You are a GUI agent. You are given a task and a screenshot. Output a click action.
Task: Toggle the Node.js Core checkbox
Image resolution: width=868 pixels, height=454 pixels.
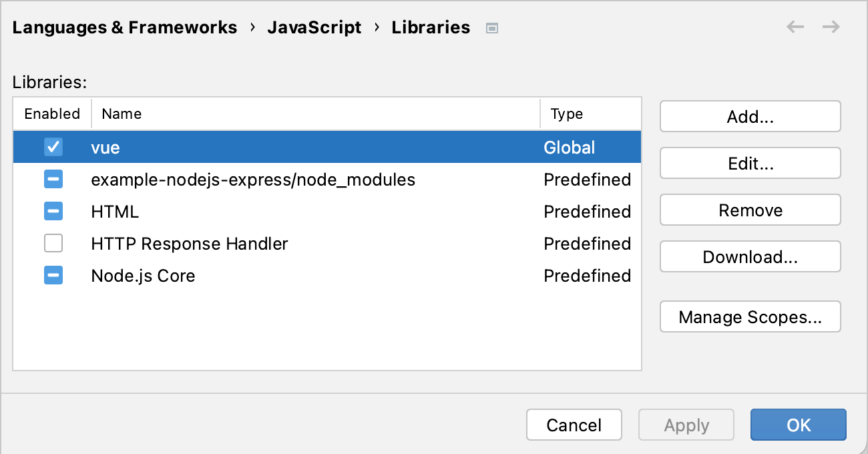tap(53, 275)
